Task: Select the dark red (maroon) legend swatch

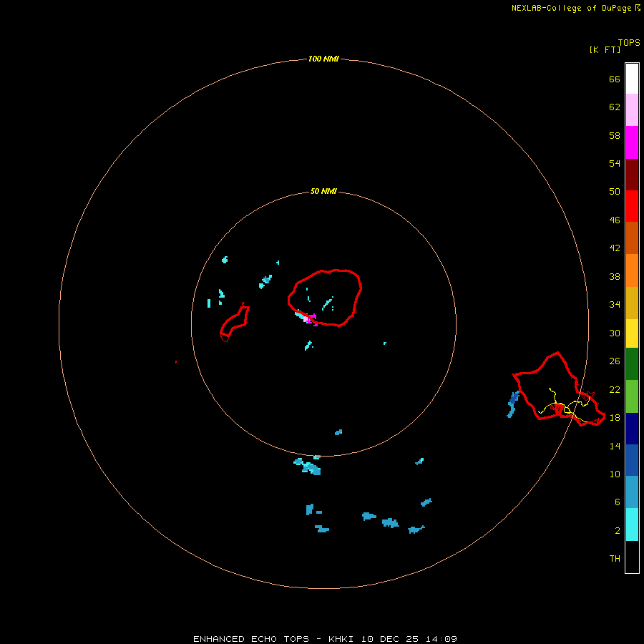Action: tap(632, 174)
